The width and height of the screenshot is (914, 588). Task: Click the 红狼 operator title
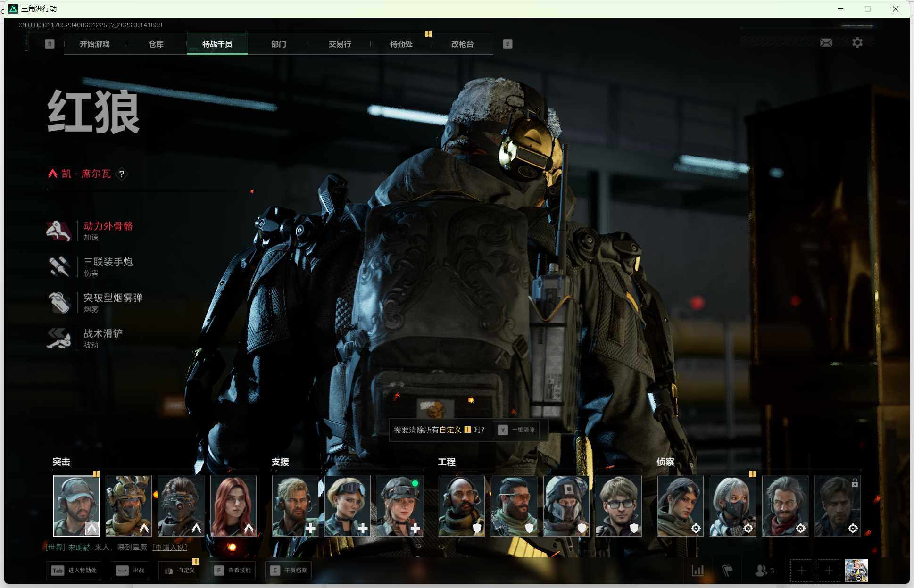point(93,112)
